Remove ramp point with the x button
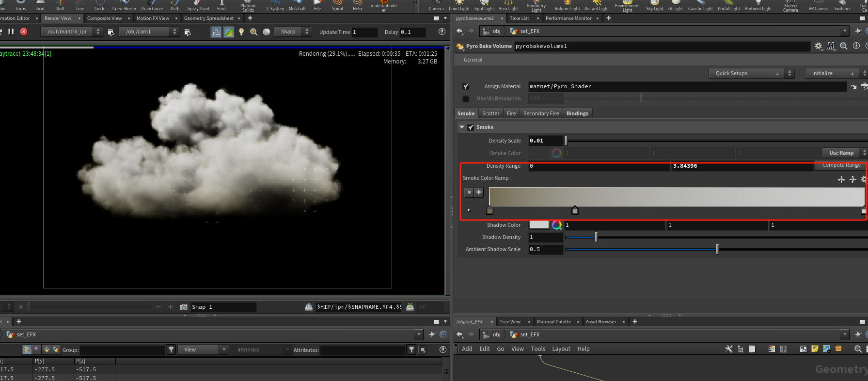This screenshot has height=381, width=868. coord(469,192)
